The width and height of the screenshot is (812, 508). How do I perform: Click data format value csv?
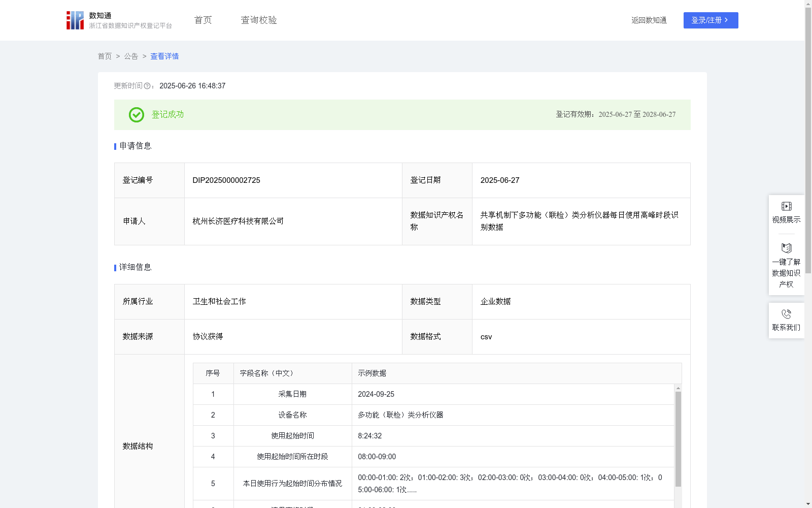click(x=486, y=337)
